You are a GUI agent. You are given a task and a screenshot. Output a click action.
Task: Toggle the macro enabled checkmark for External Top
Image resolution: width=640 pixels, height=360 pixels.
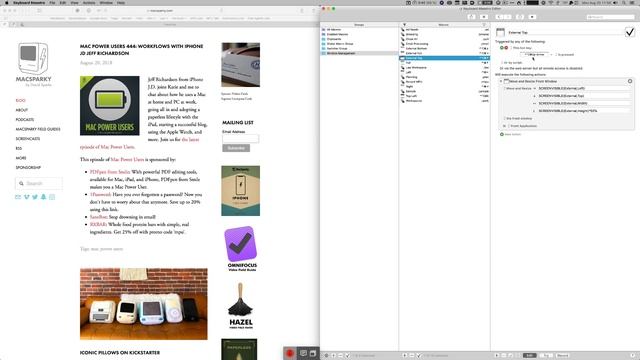[x=629, y=32]
